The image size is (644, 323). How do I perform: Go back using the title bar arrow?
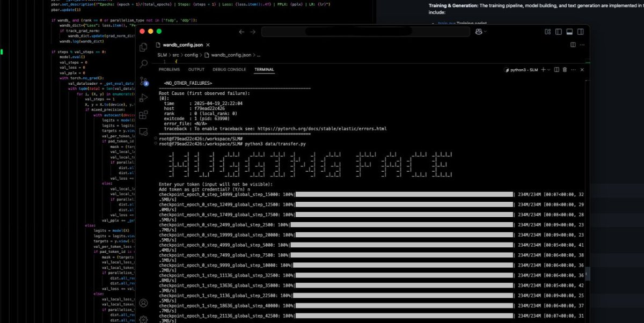(241, 32)
